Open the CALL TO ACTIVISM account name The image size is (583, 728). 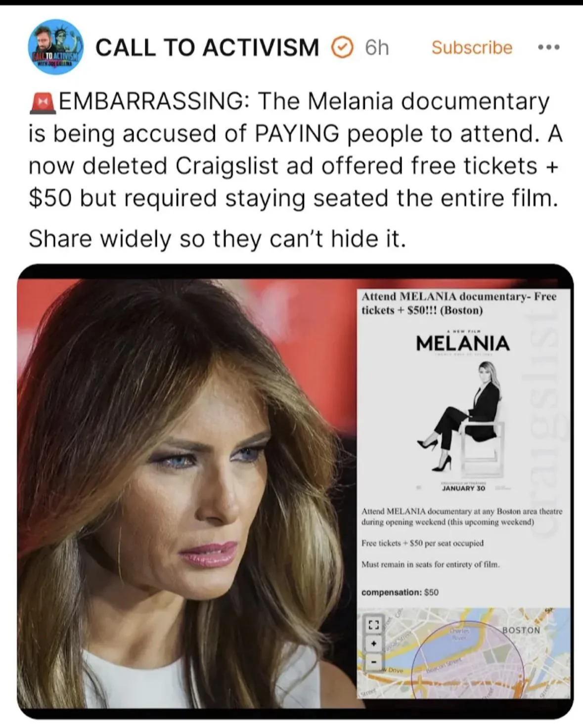pyautogui.click(x=207, y=47)
